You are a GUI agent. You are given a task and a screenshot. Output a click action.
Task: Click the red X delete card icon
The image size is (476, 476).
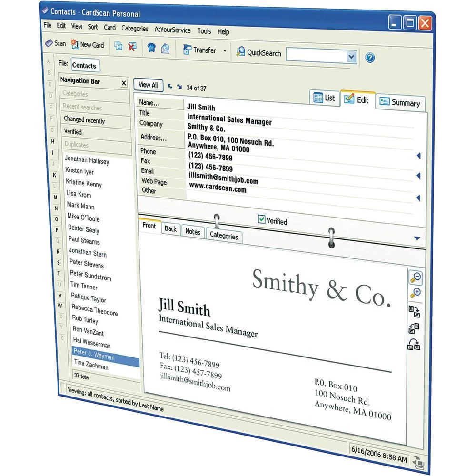[x=132, y=46]
